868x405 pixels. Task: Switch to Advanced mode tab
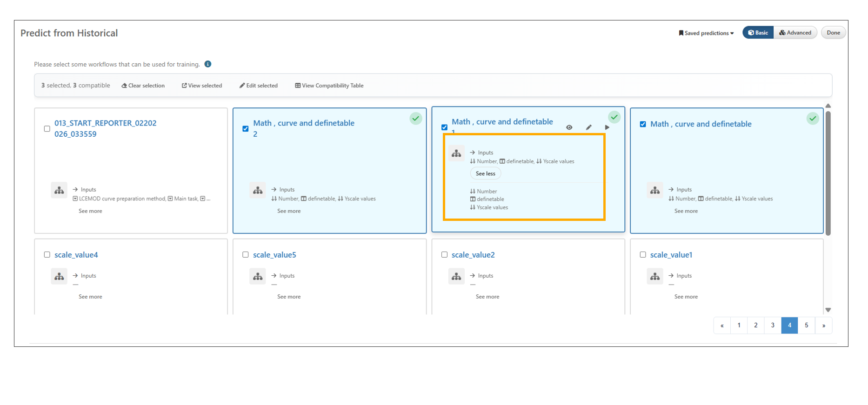[795, 33]
